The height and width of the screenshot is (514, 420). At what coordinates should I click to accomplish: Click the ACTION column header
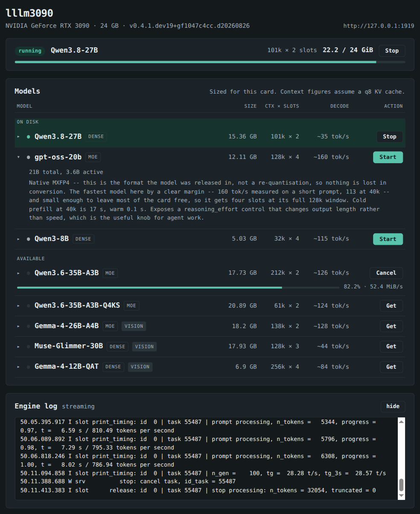tap(393, 106)
